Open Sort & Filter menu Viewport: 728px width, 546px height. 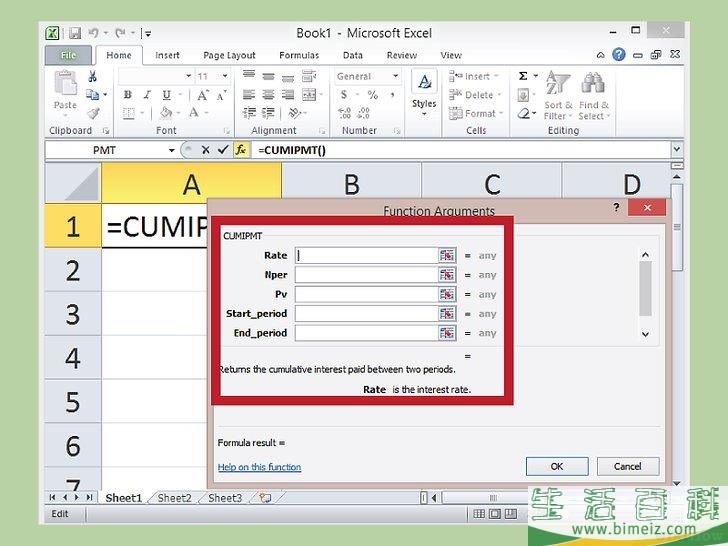click(558, 96)
